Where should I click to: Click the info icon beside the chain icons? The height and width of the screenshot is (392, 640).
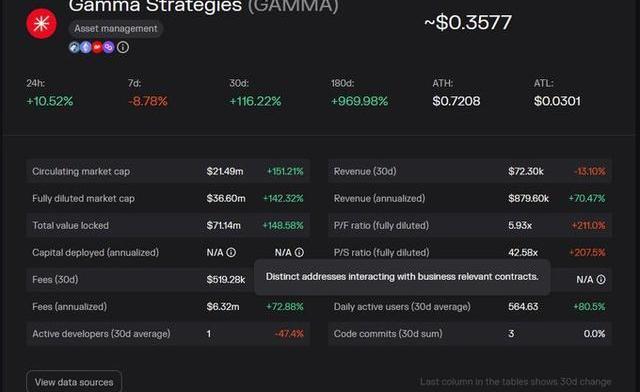tap(123, 47)
